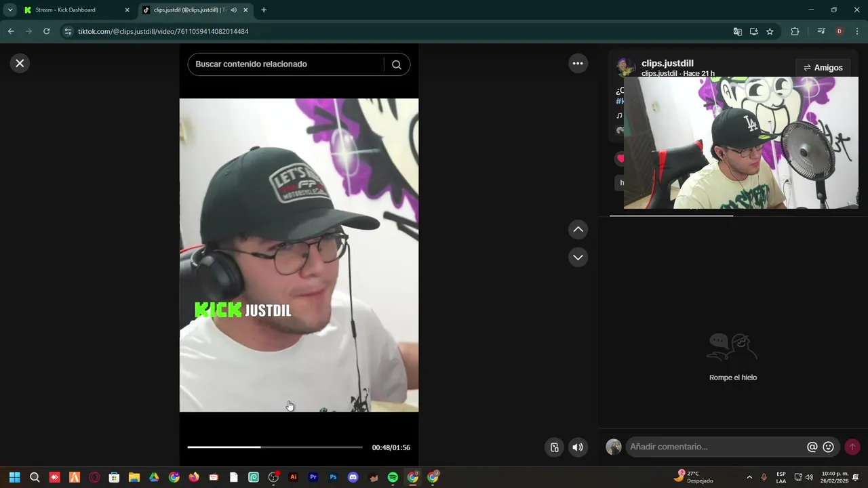Open the media control playlist icon
This screenshot has width=868, height=488.
[x=821, y=31]
